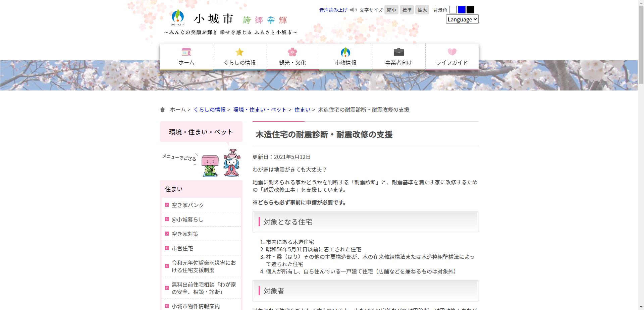The image size is (644, 310).
Task: Open ライフガイド with the heart icon
Action: (x=452, y=52)
